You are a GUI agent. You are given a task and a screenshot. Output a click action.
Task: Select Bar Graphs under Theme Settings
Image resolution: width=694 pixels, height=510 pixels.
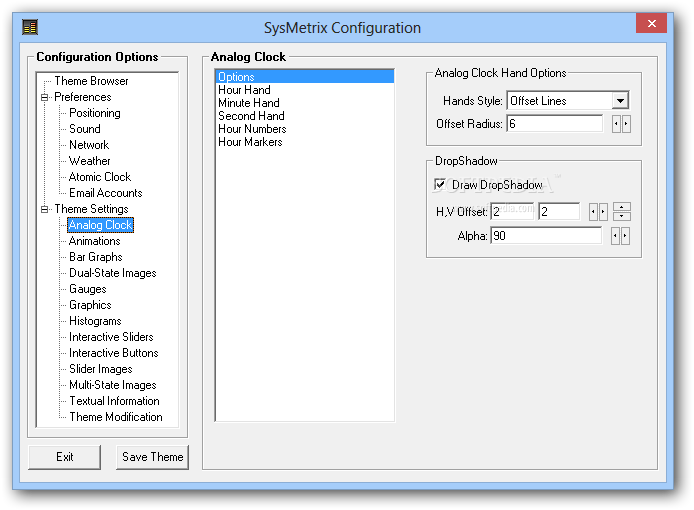[96, 257]
